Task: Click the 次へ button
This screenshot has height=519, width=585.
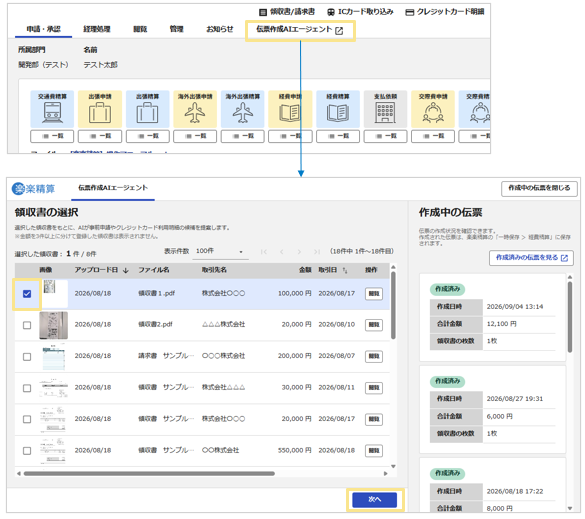Action: (x=375, y=500)
